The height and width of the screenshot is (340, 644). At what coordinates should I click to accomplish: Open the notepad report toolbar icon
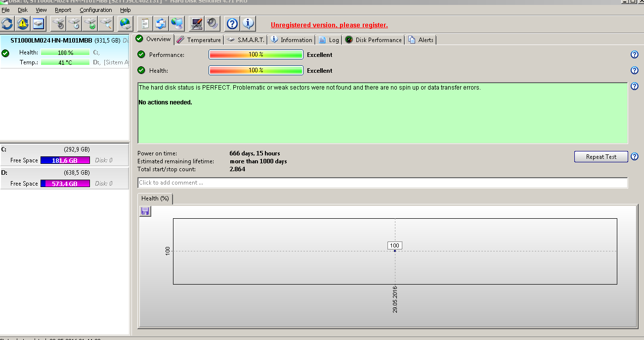pos(145,23)
